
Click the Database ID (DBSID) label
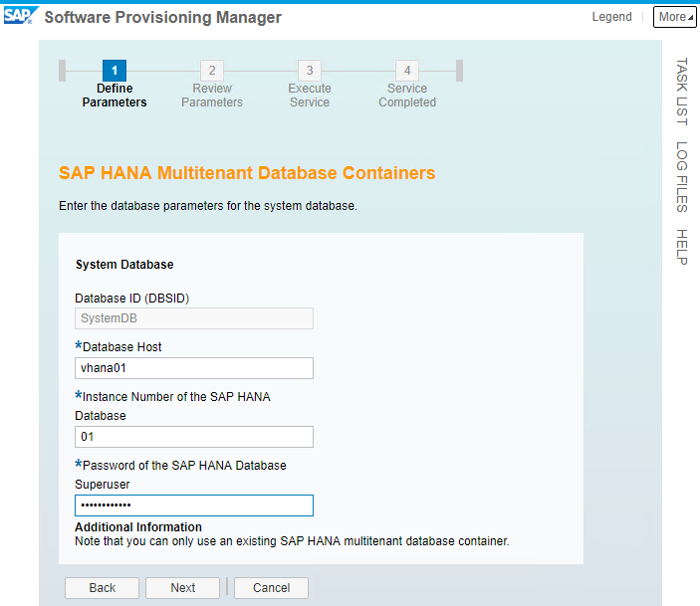[132, 299]
